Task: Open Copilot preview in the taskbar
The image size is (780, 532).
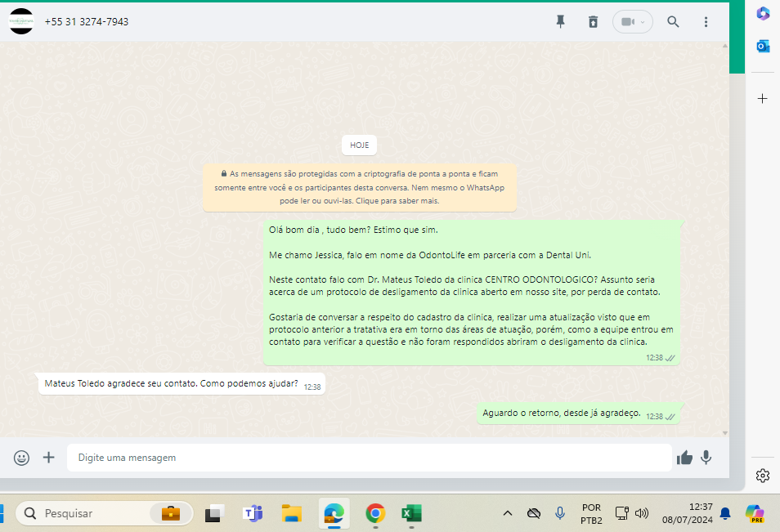Action: 755,513
